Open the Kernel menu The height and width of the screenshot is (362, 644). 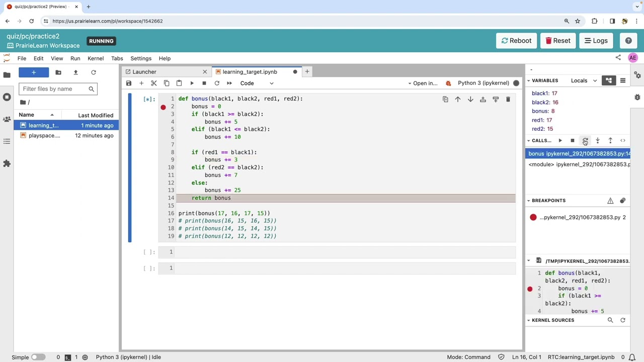(96, 58)
